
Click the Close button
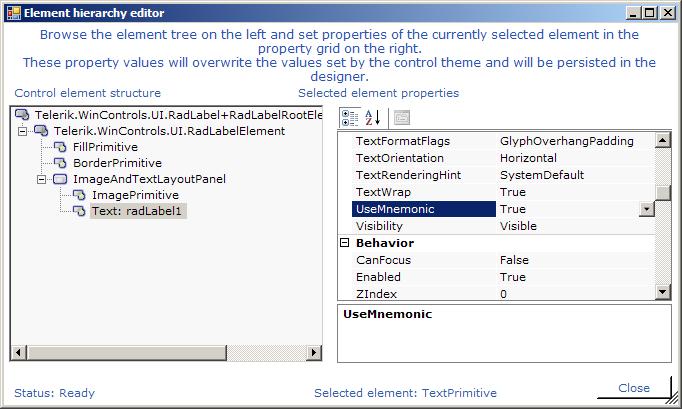[x=634, y=388]
